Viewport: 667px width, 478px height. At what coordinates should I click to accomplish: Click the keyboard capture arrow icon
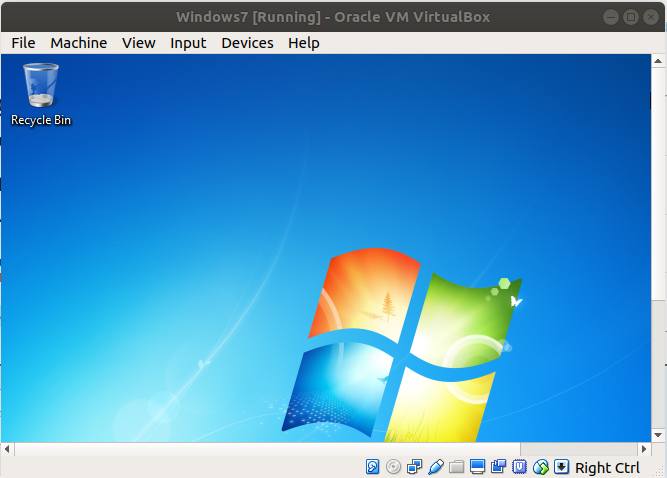[x=562, y=467]
